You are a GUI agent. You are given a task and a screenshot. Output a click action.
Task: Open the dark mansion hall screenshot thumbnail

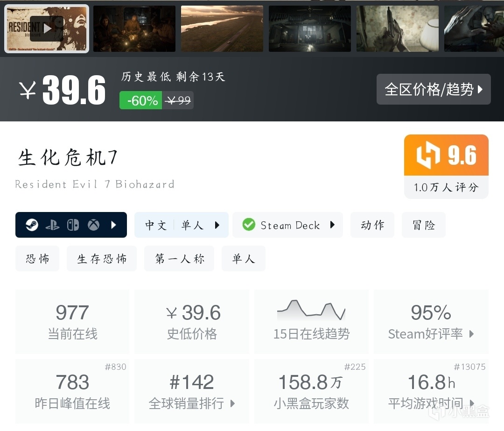click(x=310, y=28)
